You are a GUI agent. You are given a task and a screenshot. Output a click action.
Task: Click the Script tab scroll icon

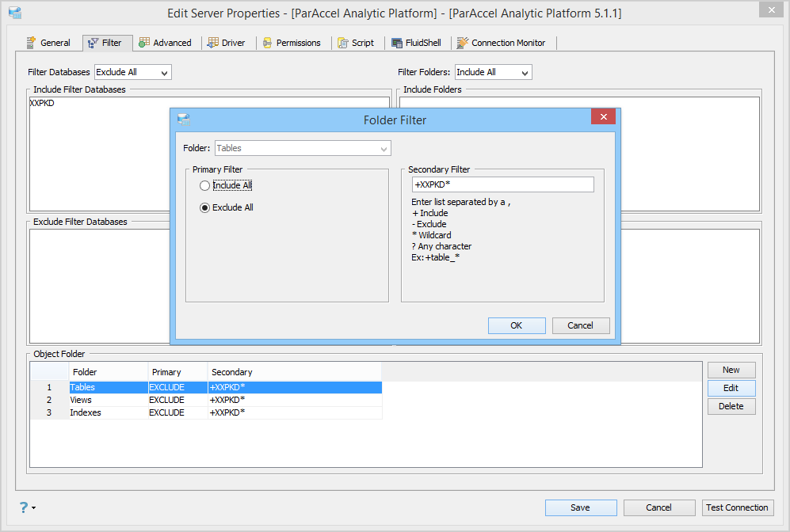pyautogui.click(x=343, y=43)
